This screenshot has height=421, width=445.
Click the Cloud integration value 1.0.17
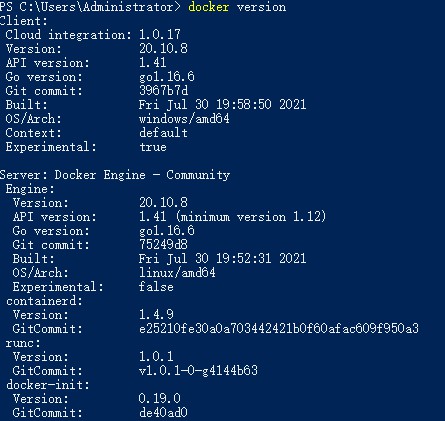[x=160, y=35]
